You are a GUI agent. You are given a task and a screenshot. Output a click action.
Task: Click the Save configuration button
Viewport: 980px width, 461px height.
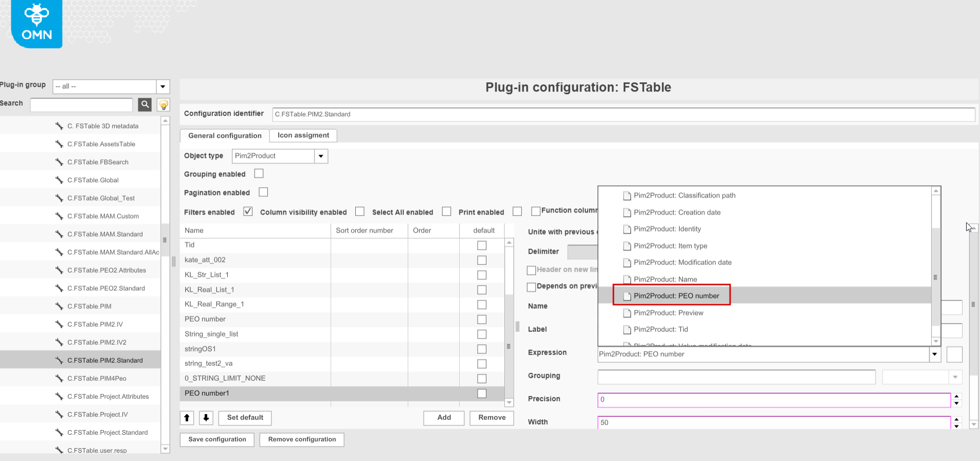pos(217,439)
